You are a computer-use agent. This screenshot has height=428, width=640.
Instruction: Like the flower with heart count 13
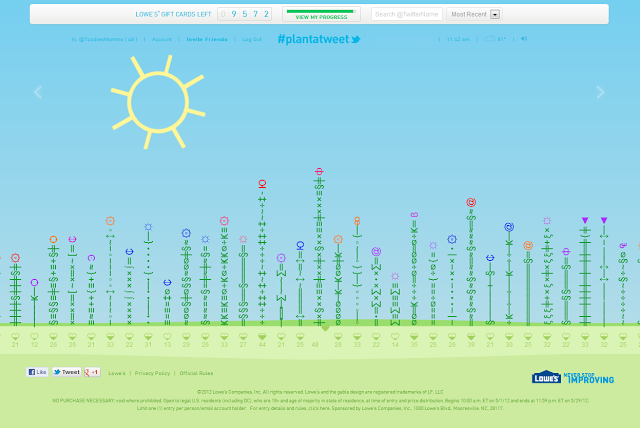pyautogui.click(x=167, y=337)
